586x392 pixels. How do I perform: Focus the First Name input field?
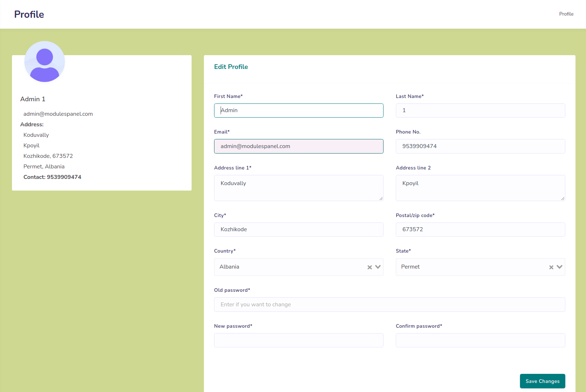(x=298, y=110)
